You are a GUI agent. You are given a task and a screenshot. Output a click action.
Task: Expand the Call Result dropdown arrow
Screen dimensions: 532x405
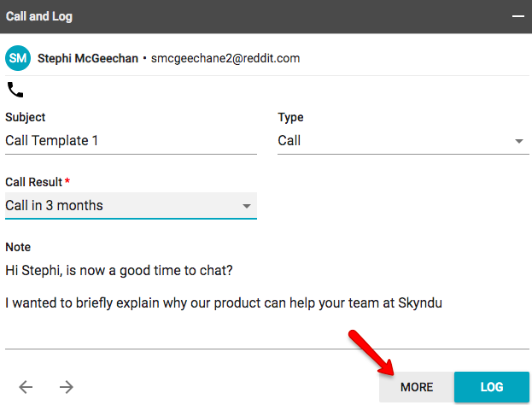point(247,206)
